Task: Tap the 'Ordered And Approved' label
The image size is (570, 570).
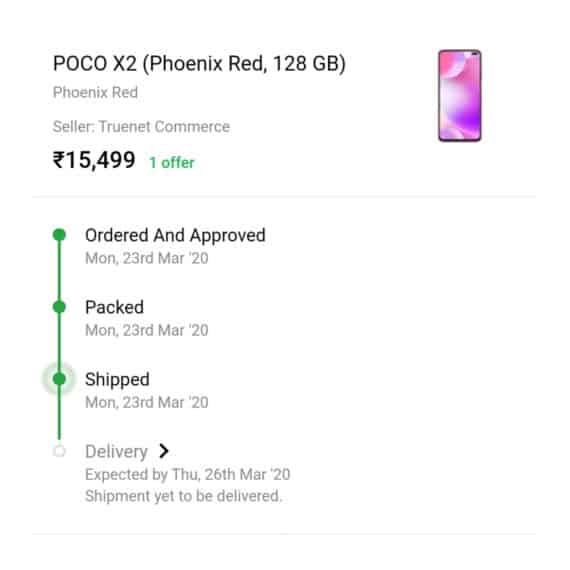Action: pos(175,236)
